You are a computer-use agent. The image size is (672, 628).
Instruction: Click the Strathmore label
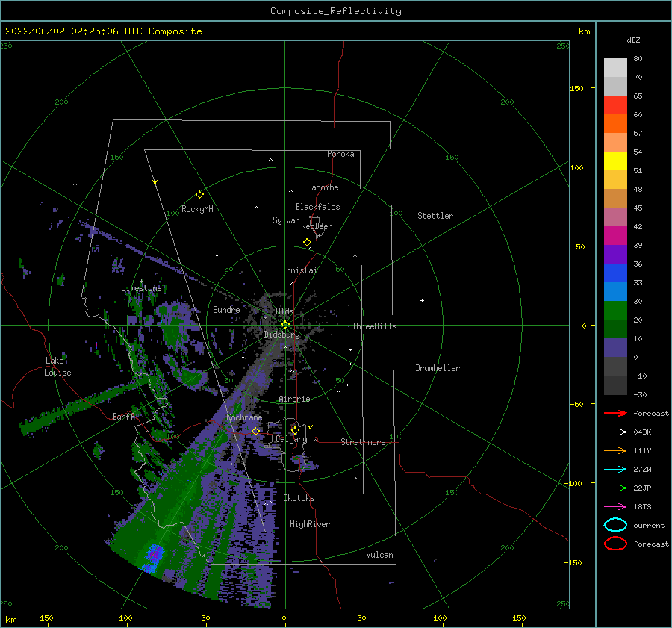(x=363, y=442)
